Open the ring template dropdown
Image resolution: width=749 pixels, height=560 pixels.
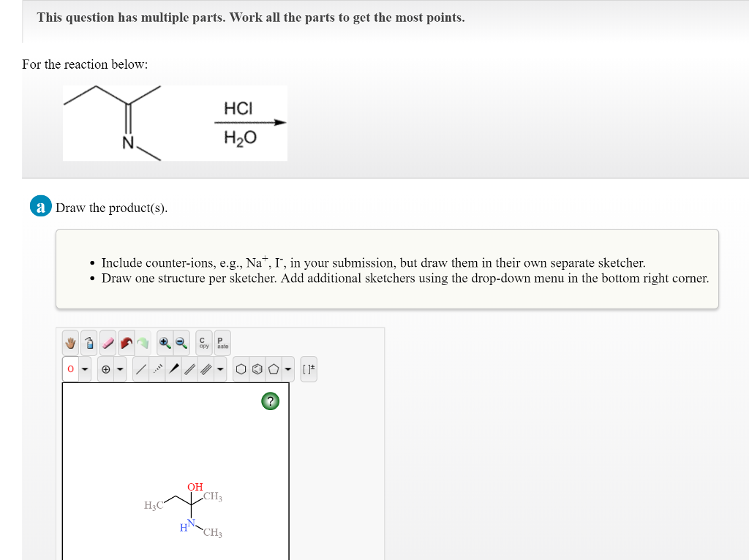[x=287, y=368]
